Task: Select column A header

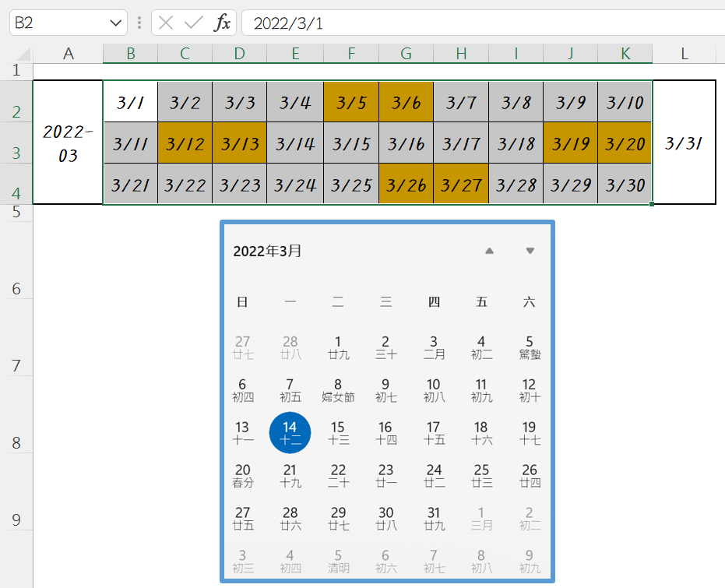Action: pyautogui.click(x=69, y=54)
